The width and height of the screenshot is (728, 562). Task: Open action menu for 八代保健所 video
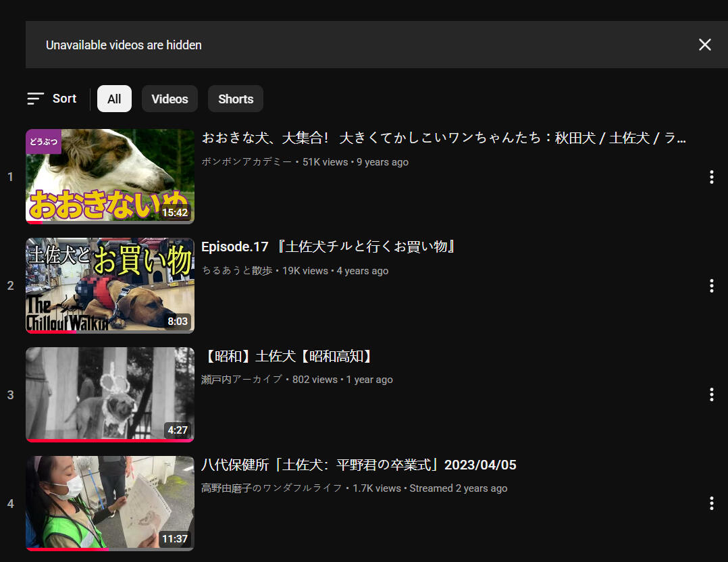[711, 503]
